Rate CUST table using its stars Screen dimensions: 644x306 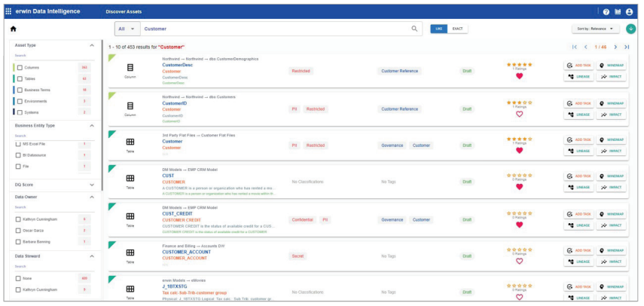point(519,176)
